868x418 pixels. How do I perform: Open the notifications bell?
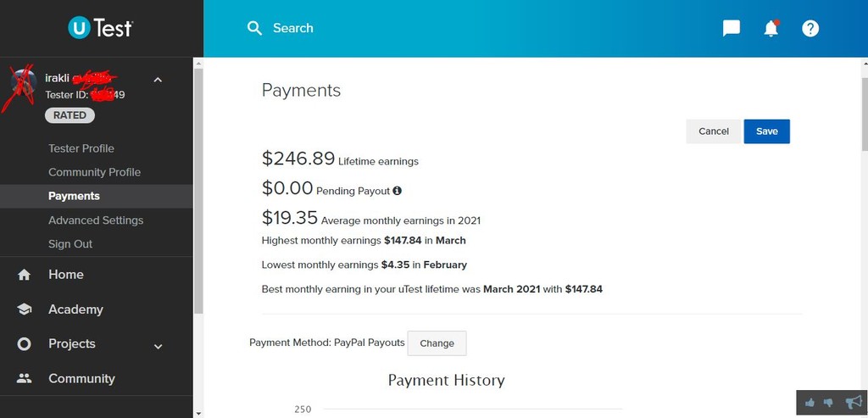pyautogui.click(x=771, y=28)
